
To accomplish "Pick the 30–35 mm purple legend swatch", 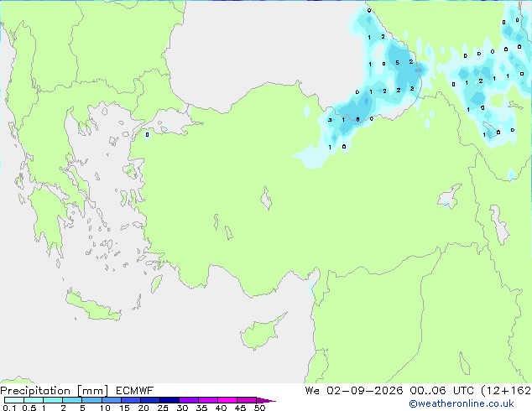I will pyautogui.click(x=189, y=400).
